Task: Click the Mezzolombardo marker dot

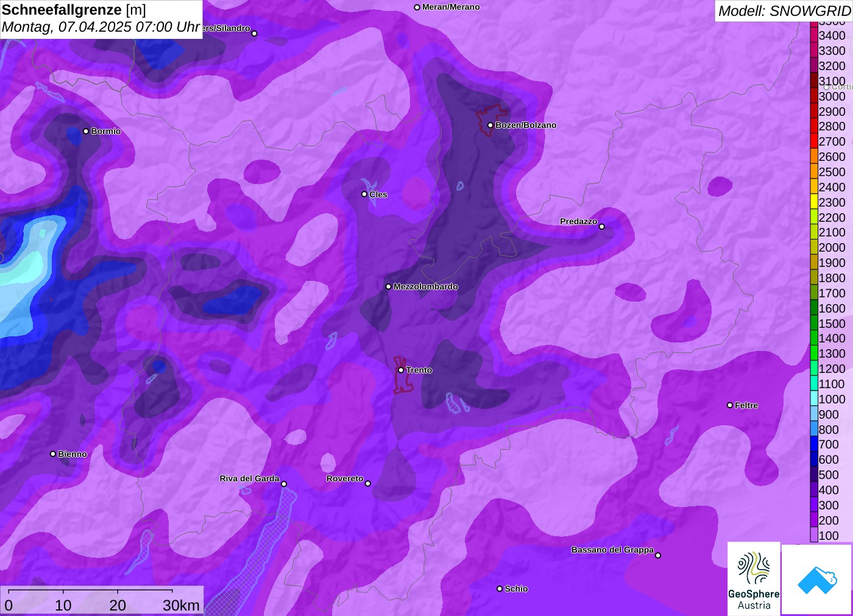Action: pyautogui.click(x=388, y=286)
